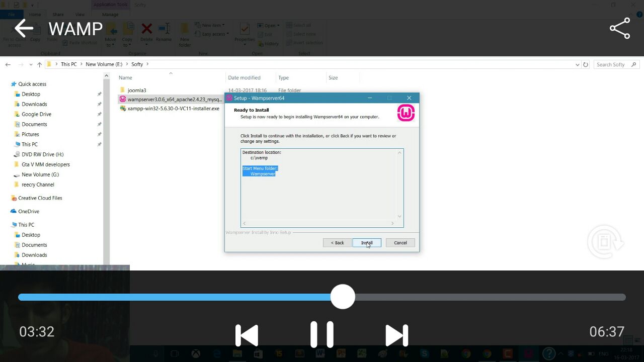The image size is (644, 362).
Task: Open pinned Desktop under Quick access
Action: click(31, 94)
